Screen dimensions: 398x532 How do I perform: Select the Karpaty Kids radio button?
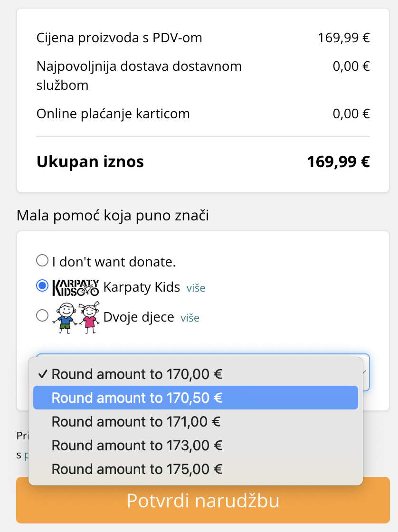[42, 286]
